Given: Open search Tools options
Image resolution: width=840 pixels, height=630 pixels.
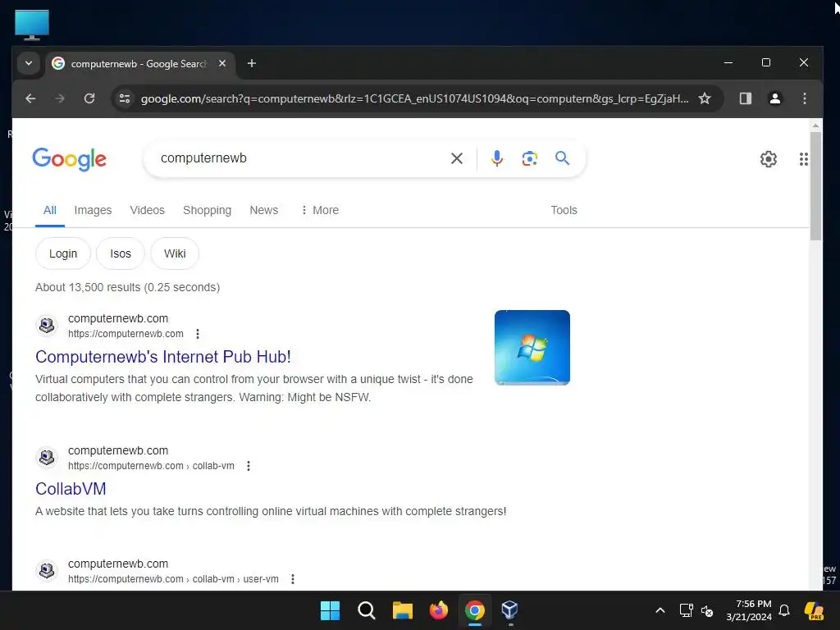Looking at the screenshot, I should (x=564, y=211).
